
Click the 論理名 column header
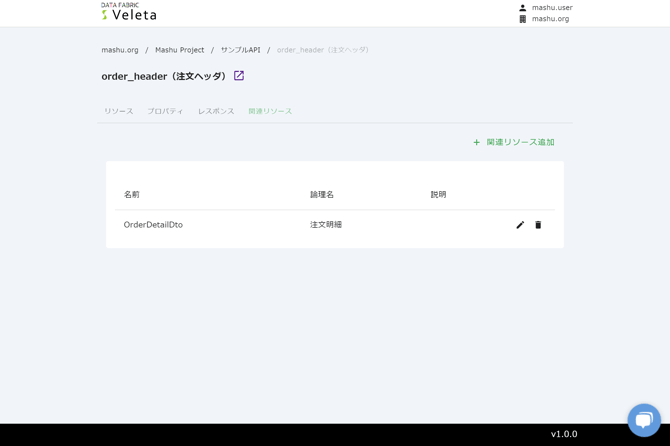click(322, 195)
